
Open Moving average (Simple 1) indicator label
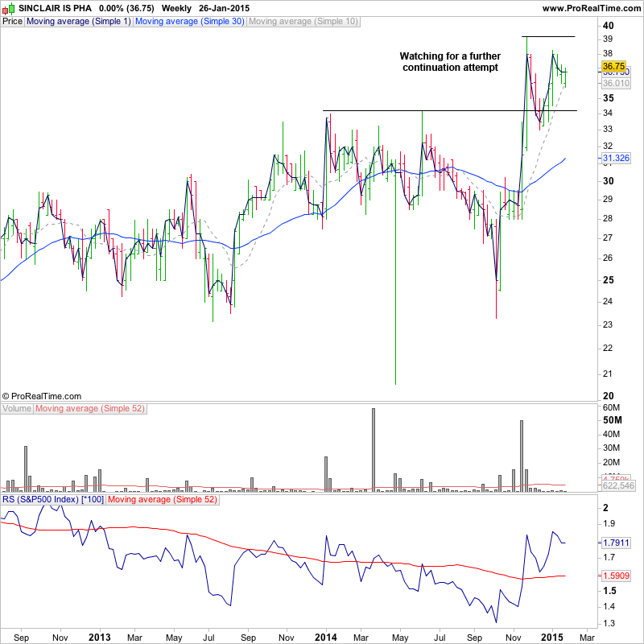(78, 22)
